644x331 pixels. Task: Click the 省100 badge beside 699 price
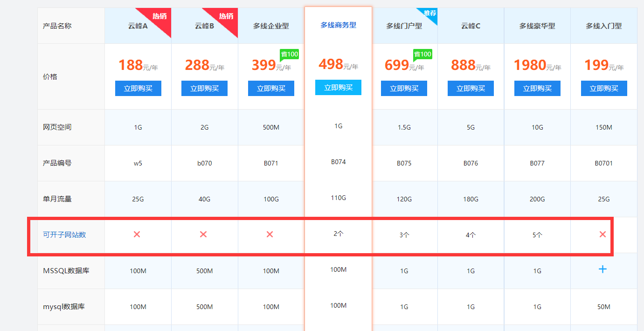tap(422, 55)
